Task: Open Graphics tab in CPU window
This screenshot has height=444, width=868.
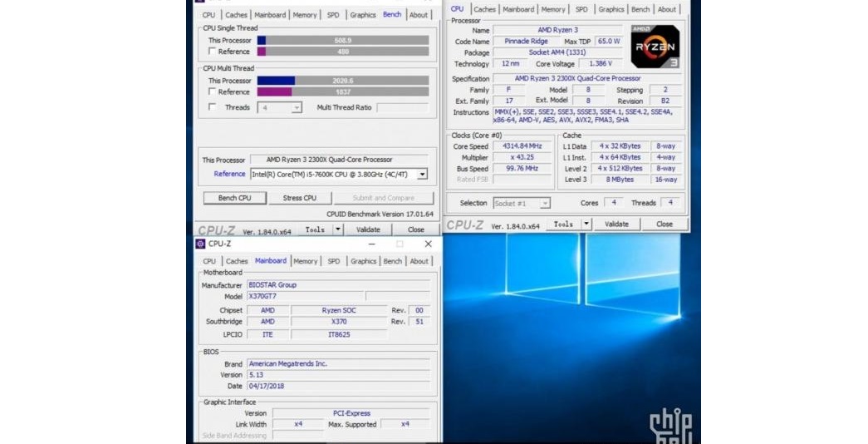Action: point(611,9)
